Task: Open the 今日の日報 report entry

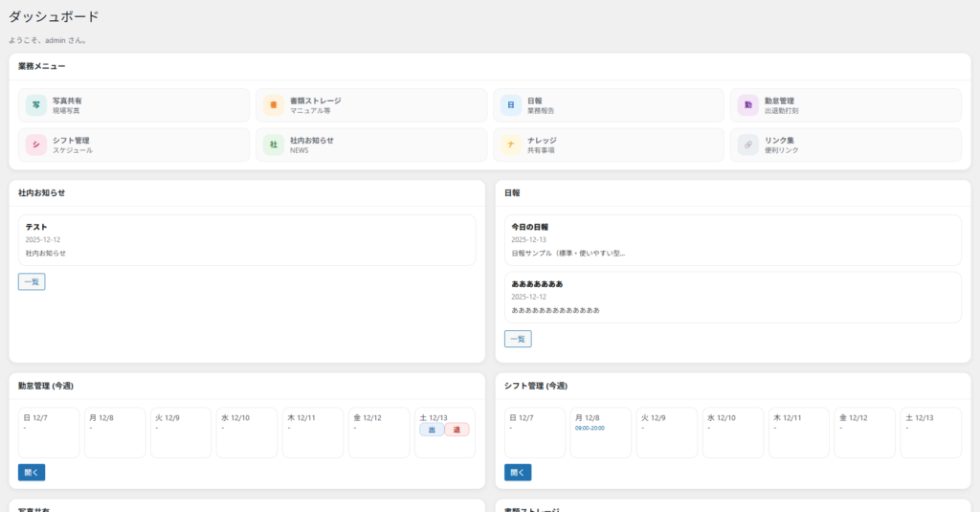Action: coord(732,239)
